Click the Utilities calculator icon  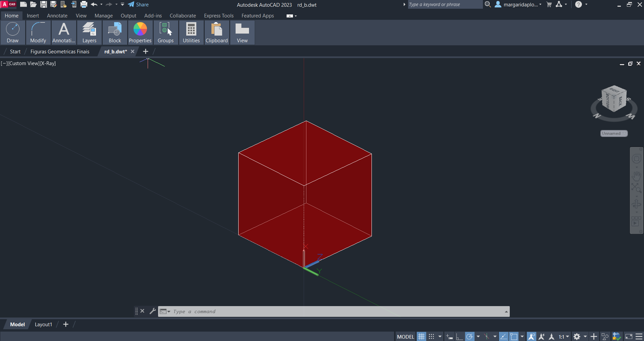click(191, 30)
